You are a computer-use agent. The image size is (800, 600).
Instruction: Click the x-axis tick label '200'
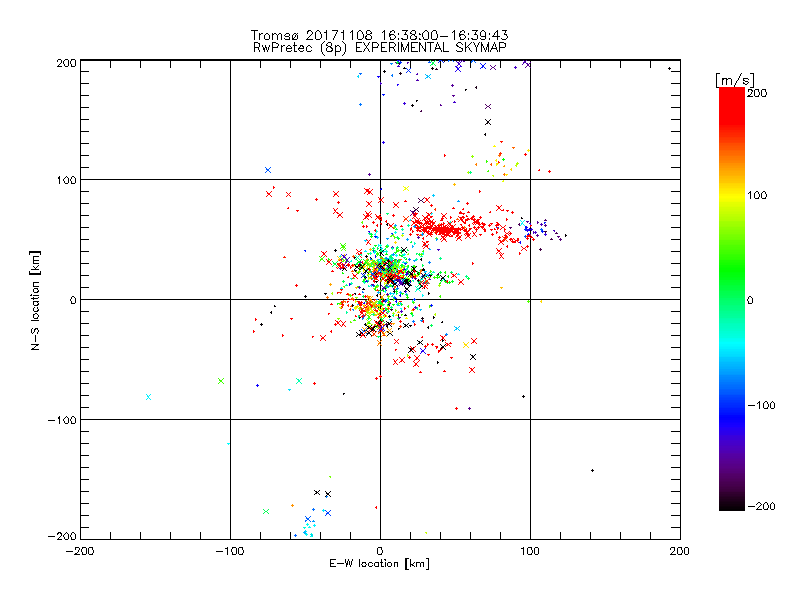pos(680,551)
